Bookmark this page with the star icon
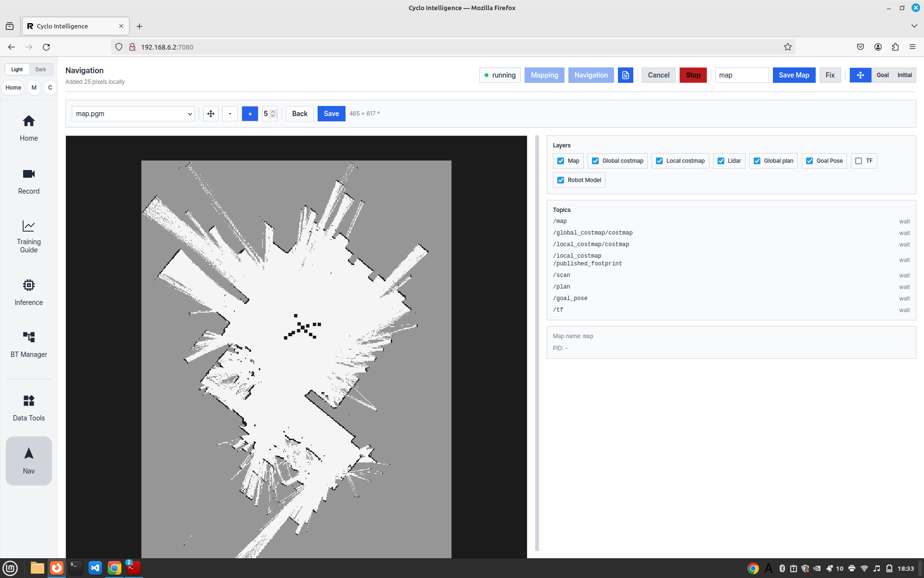This screenshot has width=924, height=578. [788, 47]
